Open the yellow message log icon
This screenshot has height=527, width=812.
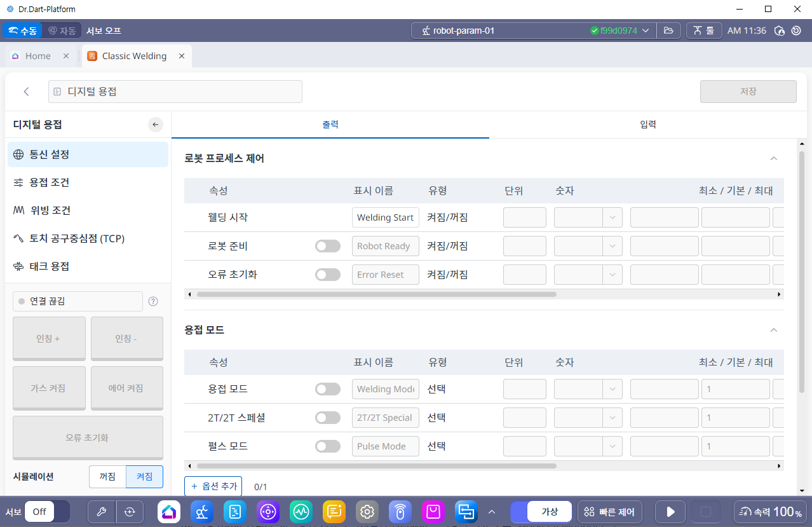click(x=334, y=512)
